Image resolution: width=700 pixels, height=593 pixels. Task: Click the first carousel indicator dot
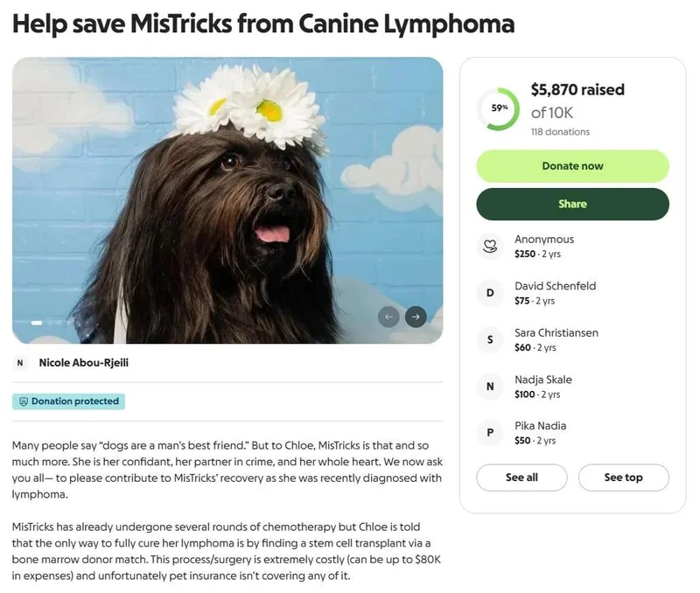[37, 323]
